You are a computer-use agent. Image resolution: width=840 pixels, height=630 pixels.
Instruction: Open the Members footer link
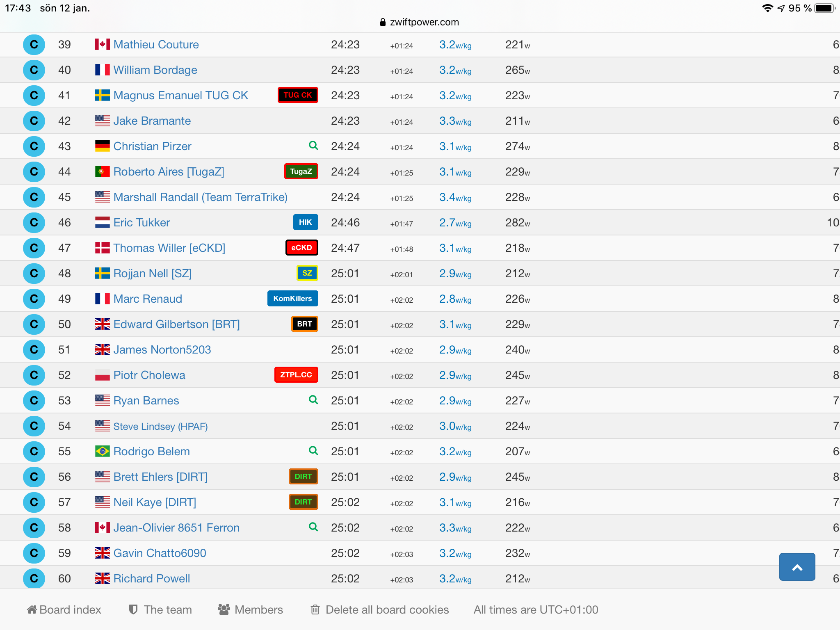pyautogui.click(x=251, y=610)
